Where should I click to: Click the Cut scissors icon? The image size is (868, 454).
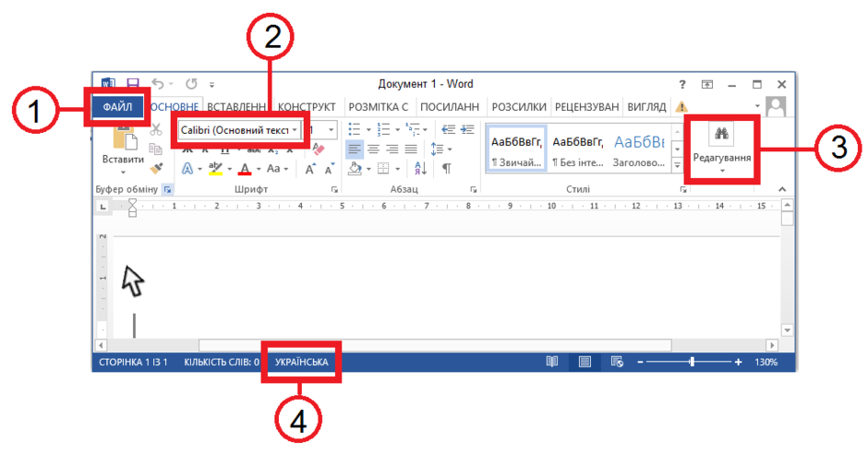pos(156,129)
